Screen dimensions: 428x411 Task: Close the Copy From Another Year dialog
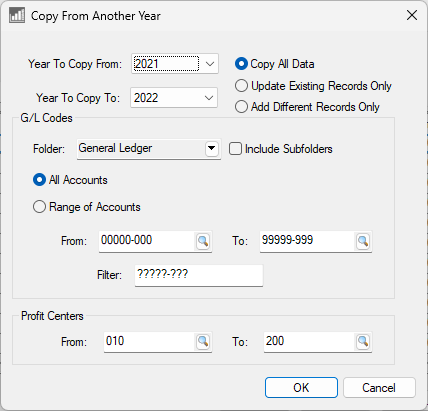pyautogui.click(x=412, y=15)
